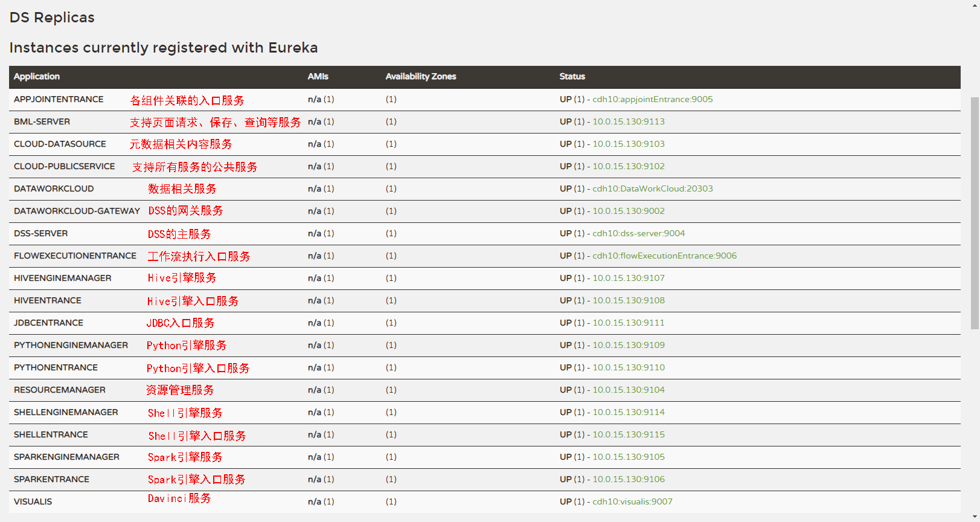Click gateway instance link 10.0.15.130:9002
This screenshot has width=980, height=522.
pyautogui.click(x=628, y=211)
